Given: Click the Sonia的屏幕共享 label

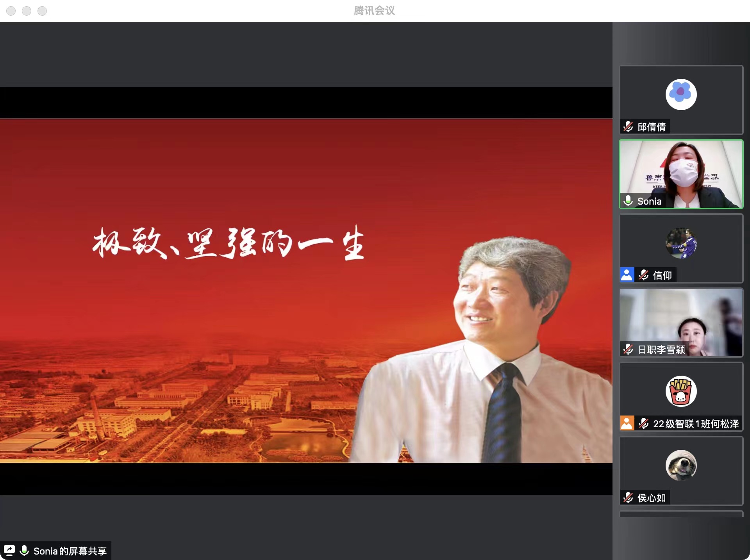Looking at the screenshot, I should pyautogui.click(x=70, y=551).
